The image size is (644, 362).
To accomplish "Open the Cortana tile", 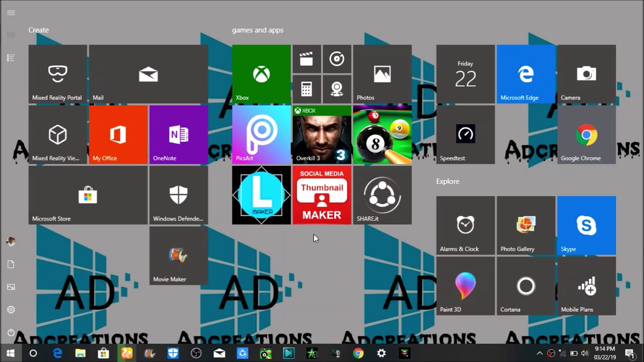I will coord(526,286).
